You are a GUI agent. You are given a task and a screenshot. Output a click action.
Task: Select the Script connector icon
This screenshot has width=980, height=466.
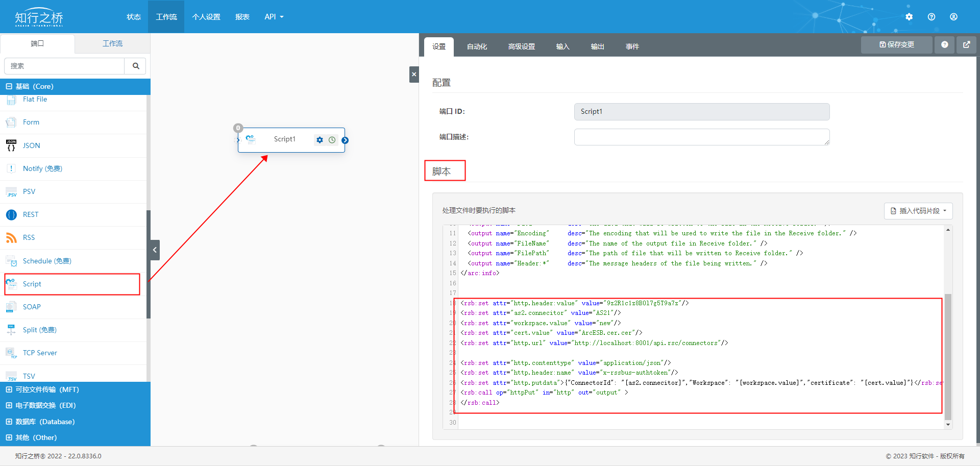point(11,284)
